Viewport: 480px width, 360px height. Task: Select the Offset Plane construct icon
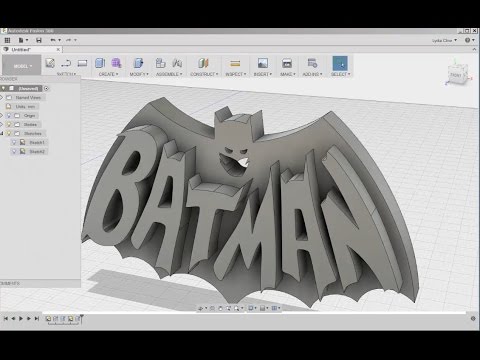pyautogui.click(x=203, y=63)
